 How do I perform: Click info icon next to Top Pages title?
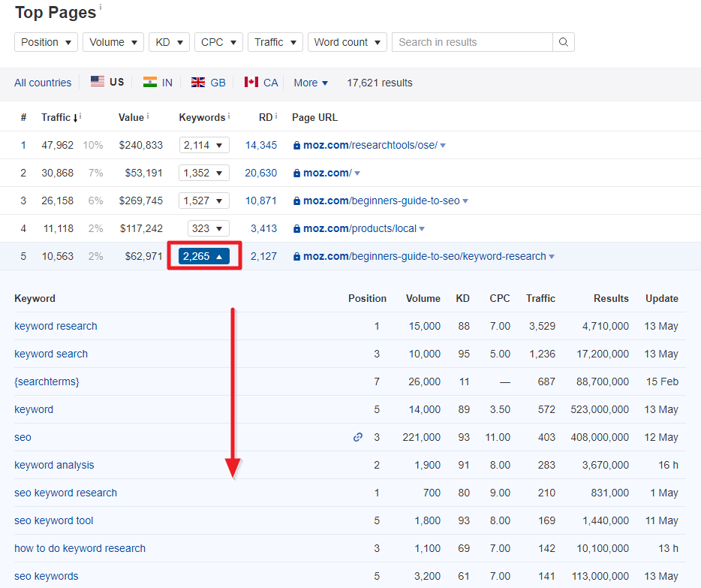pos(101,8)
